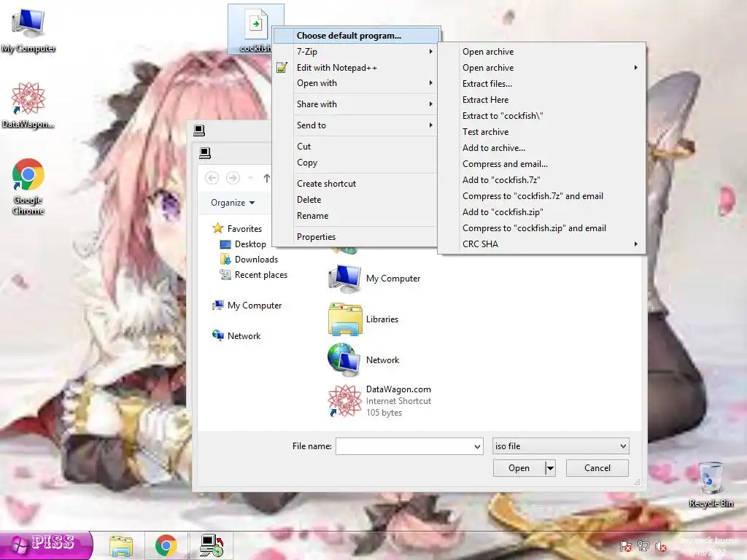This screenshot has height=560, width=747.
Task: Launch Google Chrome desktop shortcut
Action: coord(28,186)
